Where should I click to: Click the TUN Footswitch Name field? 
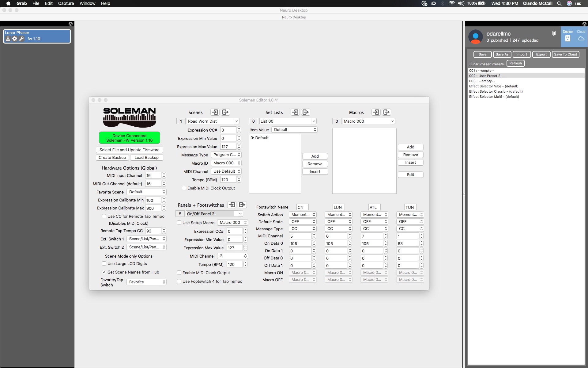(410, 207)
